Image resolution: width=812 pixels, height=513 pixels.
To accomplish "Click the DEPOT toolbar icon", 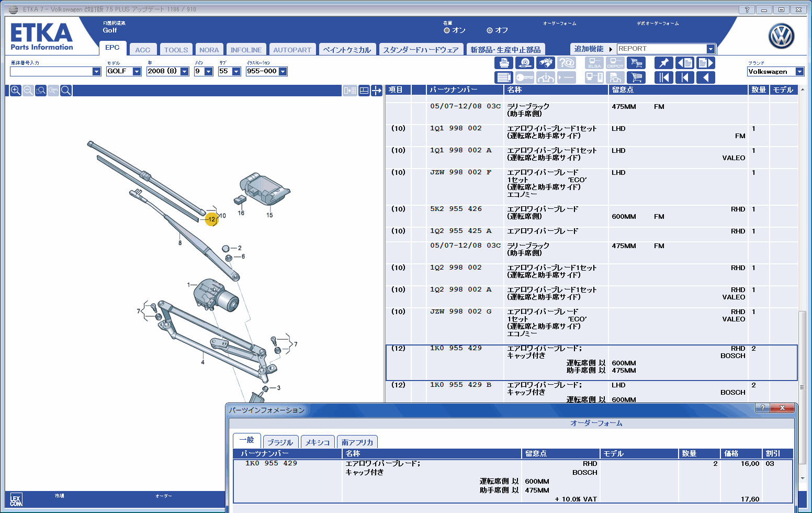I will (615, 63).
